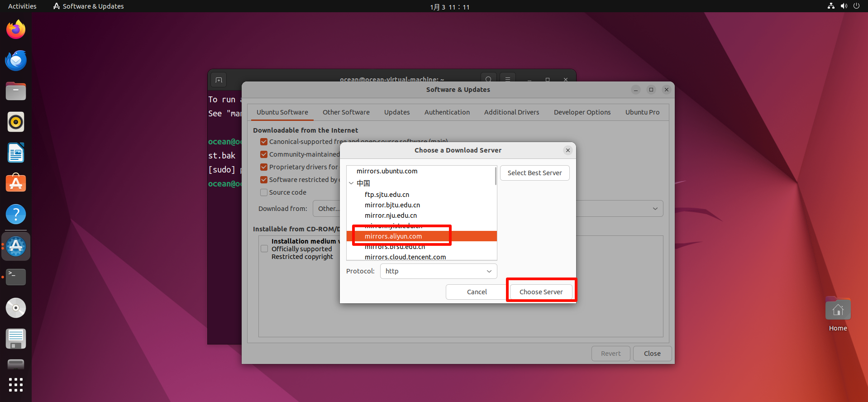This screenshot has height=402, width=868.
Task: Close the Software & Updates window
Action: (667, 90)
